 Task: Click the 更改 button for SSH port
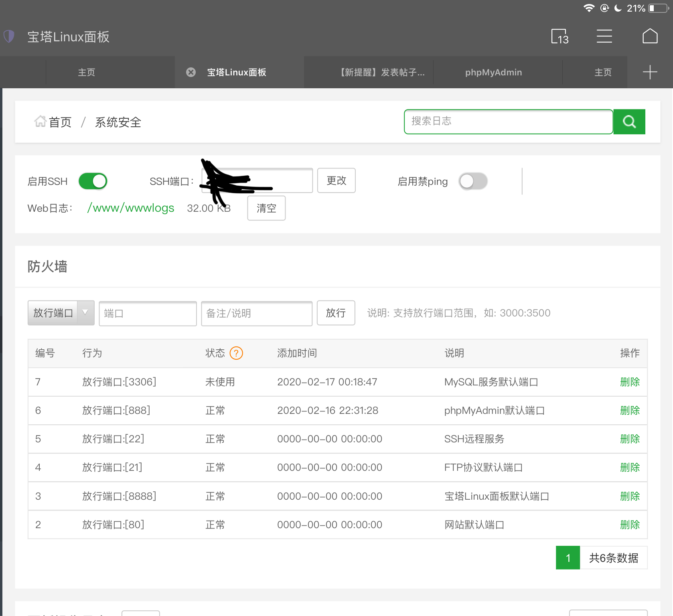coord(336,180)
